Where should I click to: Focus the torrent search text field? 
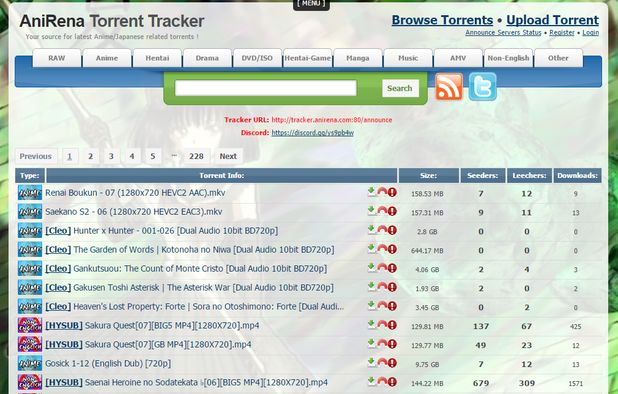266,88
